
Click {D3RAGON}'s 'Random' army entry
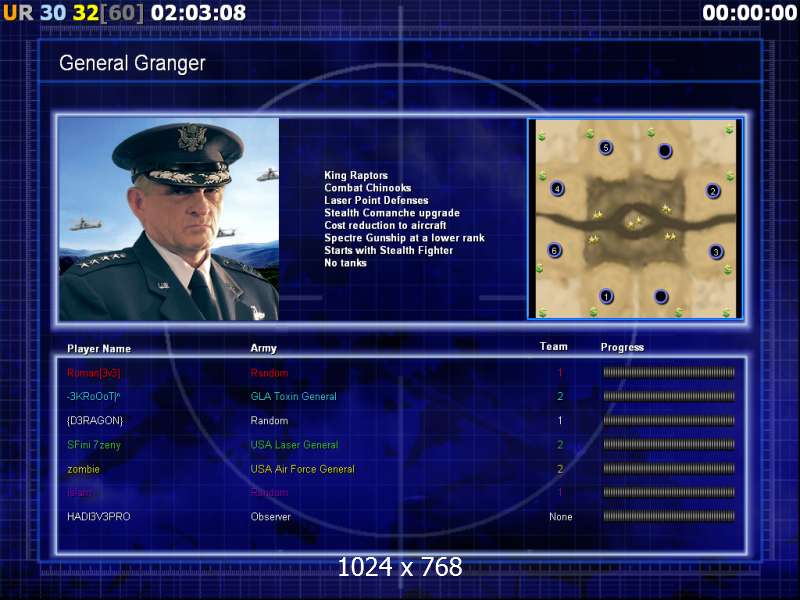coord(269,420)
